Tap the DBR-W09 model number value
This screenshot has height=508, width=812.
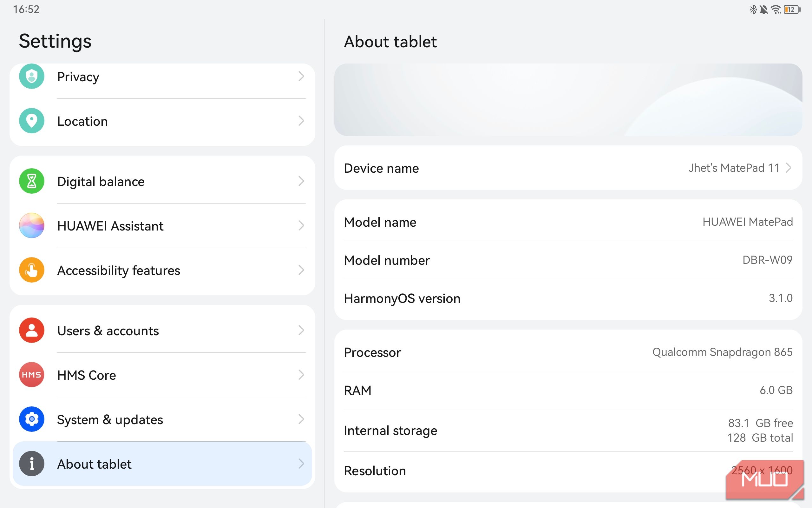(x=767, y=260)
